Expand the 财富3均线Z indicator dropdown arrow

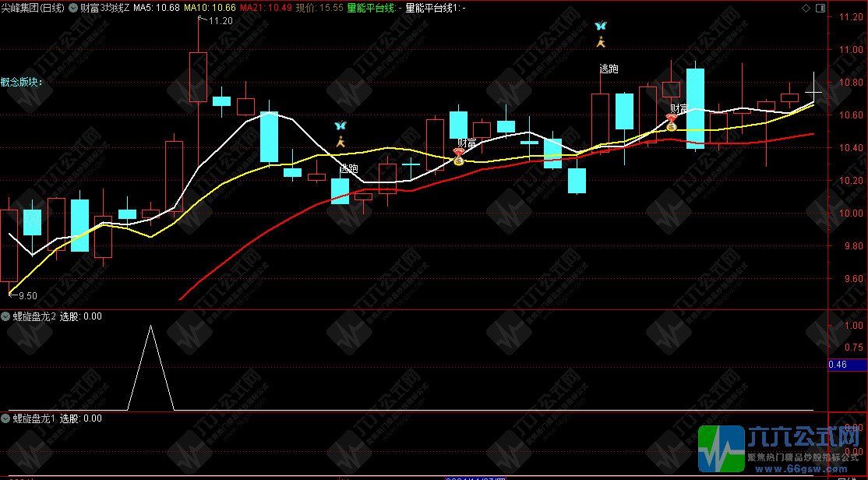pyautogui.click(x=72, y=7)
